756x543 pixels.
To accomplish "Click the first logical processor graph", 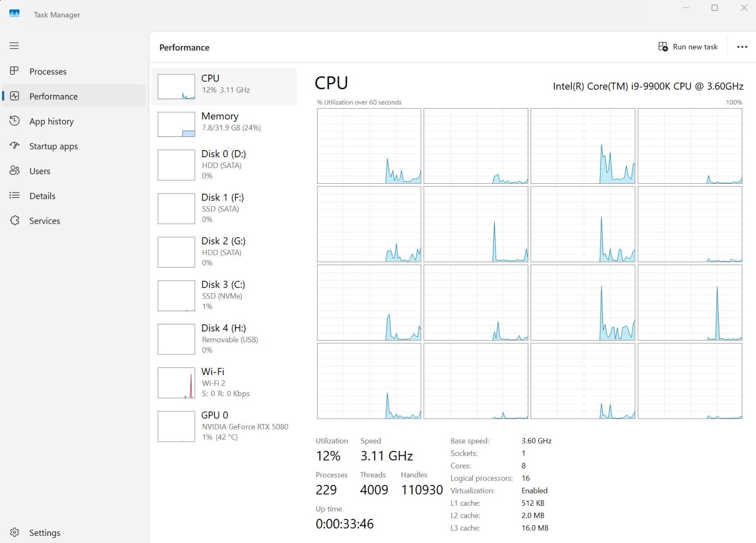I will (369, 146).
